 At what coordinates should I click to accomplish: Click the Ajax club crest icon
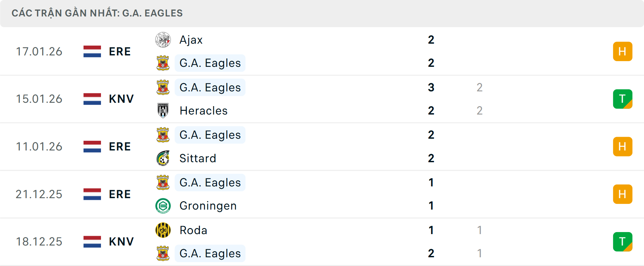[x=163, y=40]
